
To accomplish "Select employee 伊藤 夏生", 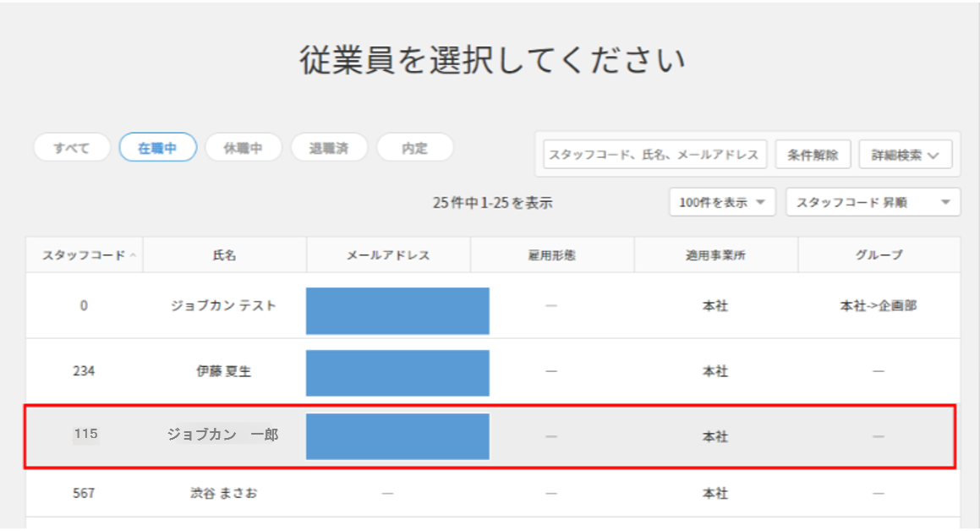I will click(x=224, y=371).
